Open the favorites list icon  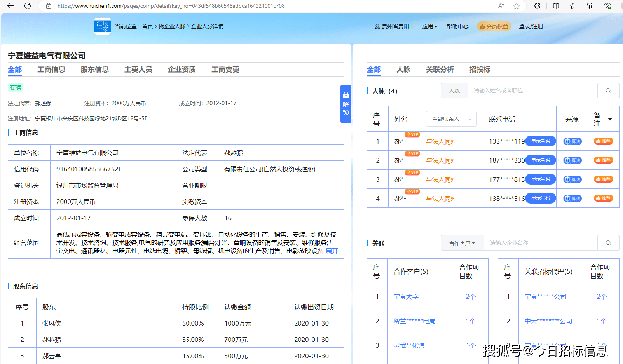[x=573, y=6]
